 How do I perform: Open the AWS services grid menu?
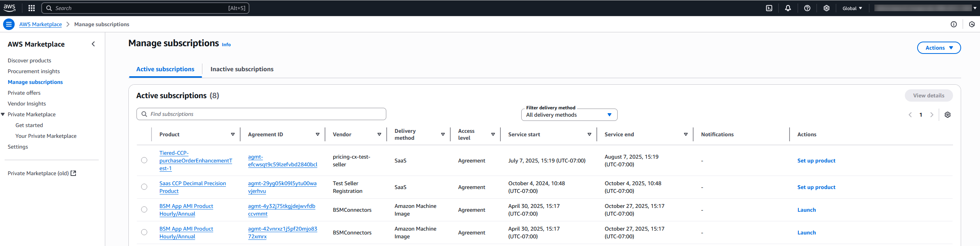[x=32, y=8]
